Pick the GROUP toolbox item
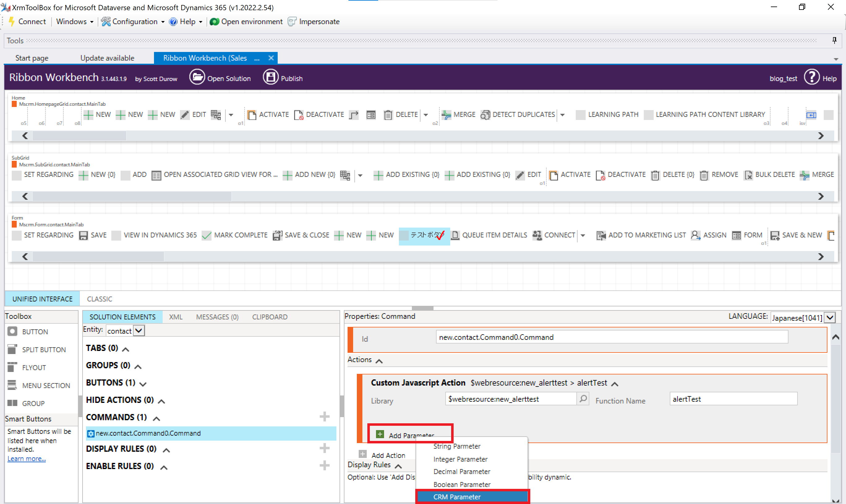The width and height of the screenshot is (846, 504). pos(26,404)
